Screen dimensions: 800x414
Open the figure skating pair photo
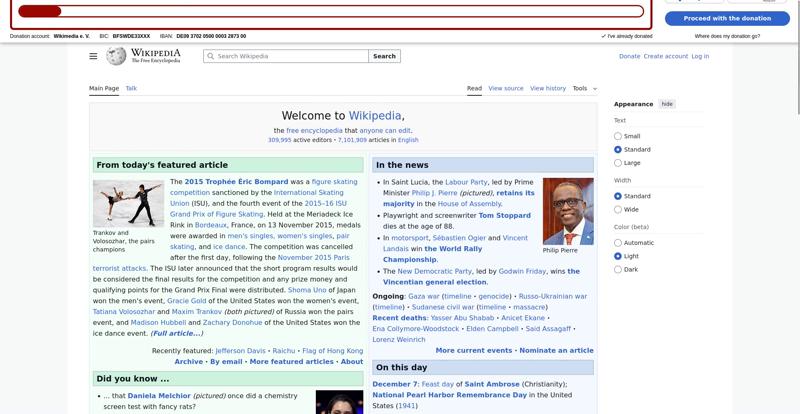[x=128, y=203]
